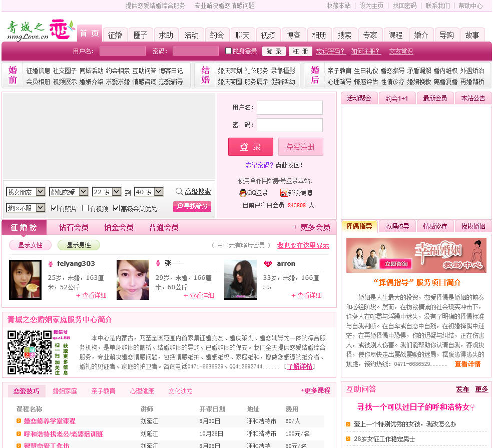Open feiyang303's profile photo
This screenshot has width=493, height=448.
(x=25, y=279)
